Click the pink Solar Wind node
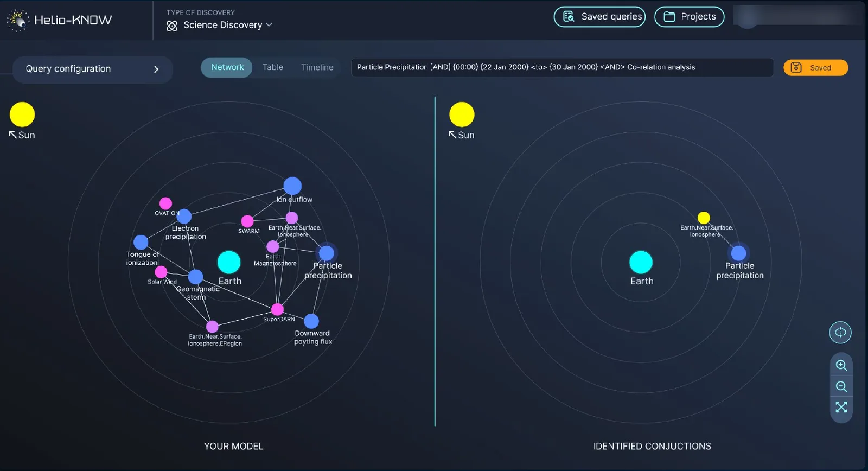This screenshot has height=471, width=868. (161, 272)
